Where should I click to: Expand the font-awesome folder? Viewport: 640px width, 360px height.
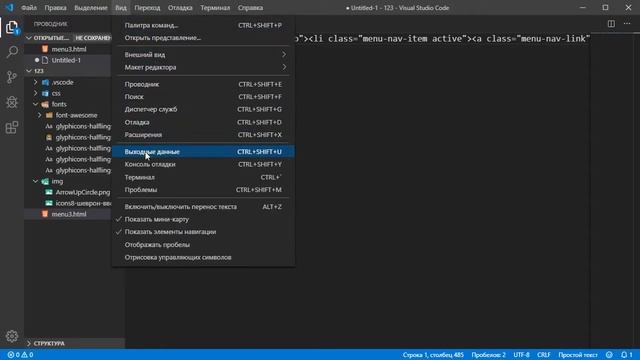tap(40, 115)
